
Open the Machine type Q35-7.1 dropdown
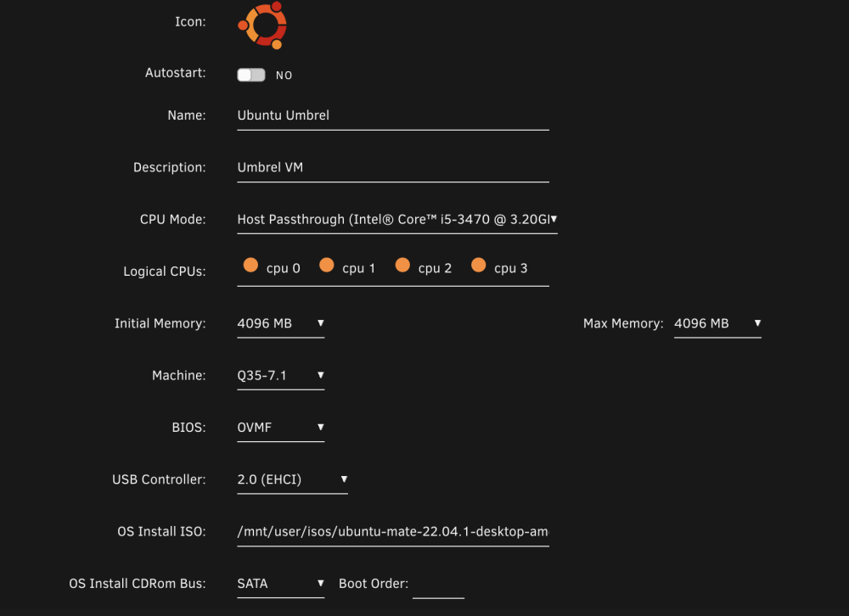pyautogui.click(x=280, y=376)
